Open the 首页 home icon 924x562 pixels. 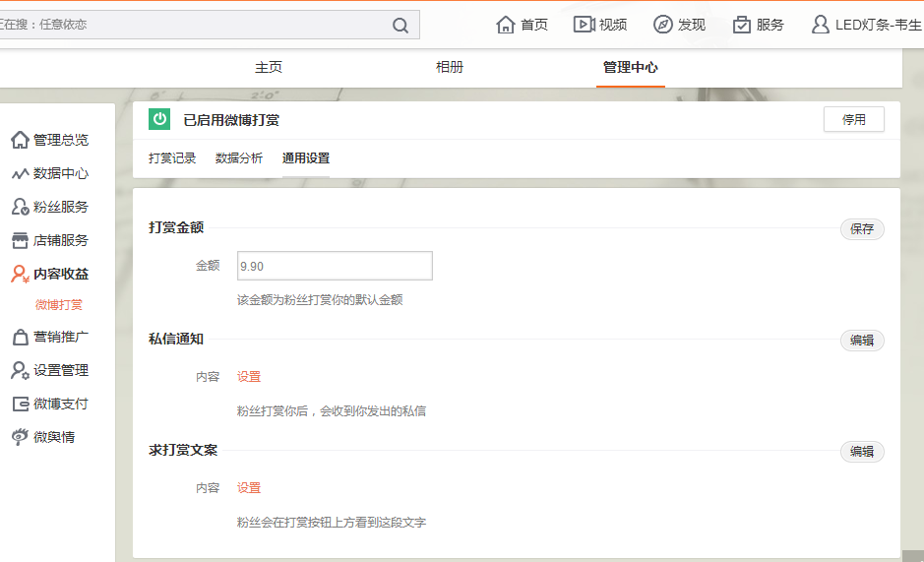(x=506, y=25)
